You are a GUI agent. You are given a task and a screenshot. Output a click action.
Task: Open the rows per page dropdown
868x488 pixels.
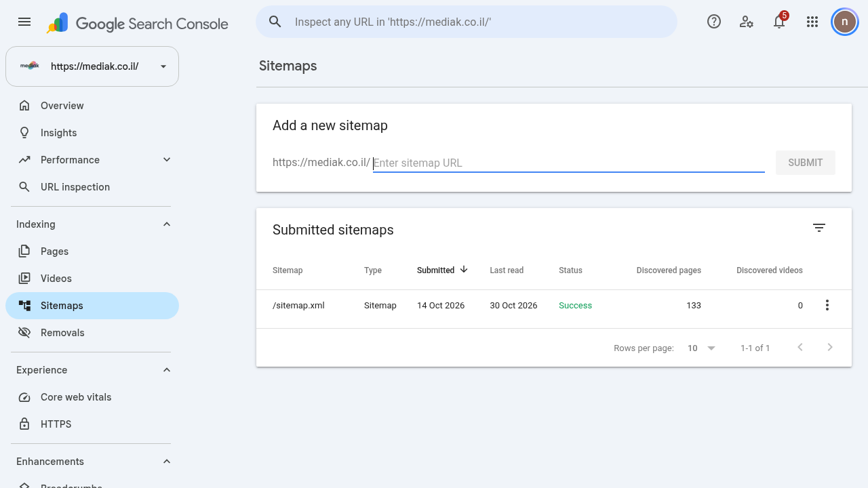(x=701, y=348)
